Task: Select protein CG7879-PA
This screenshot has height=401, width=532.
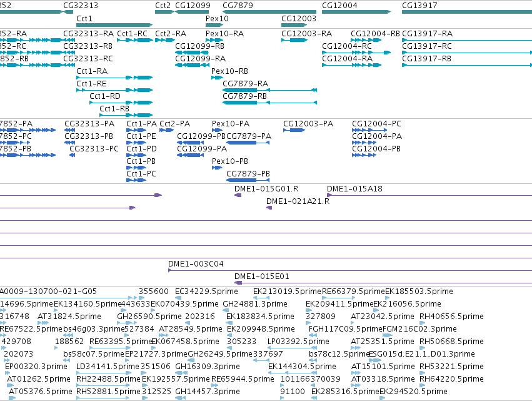Action: pyautogui.click(x=249, y=136)
